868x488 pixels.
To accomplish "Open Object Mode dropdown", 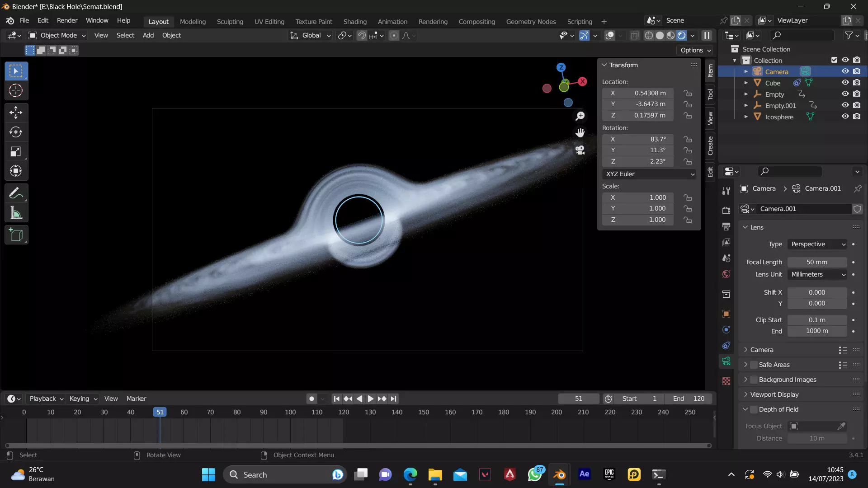I will [57, 35].
